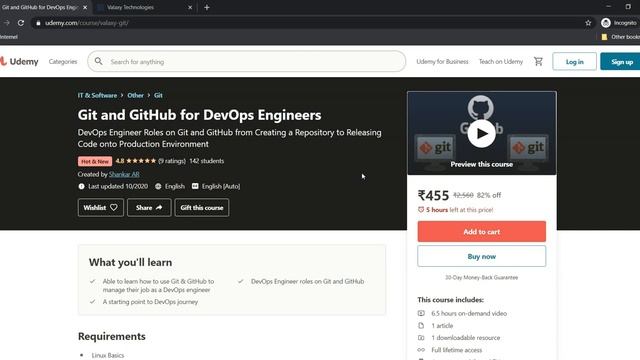
Task: Click the Buy now button
Action: 482,256
